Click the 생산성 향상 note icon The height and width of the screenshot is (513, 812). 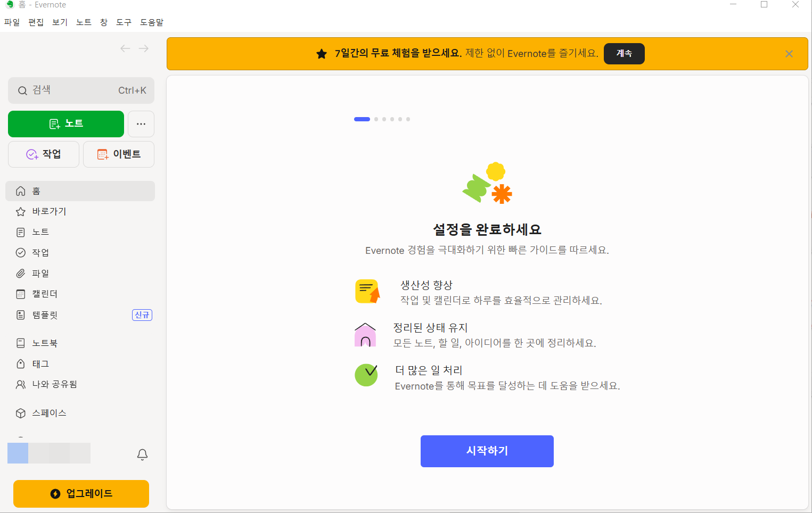click(367, 292)
